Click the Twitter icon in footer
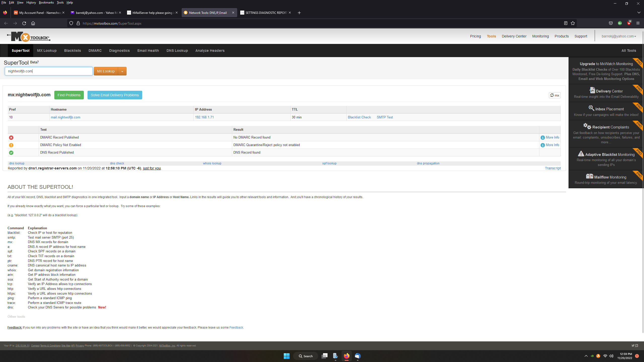The height and width of the screenshot is (362, 644). (633, 345)
